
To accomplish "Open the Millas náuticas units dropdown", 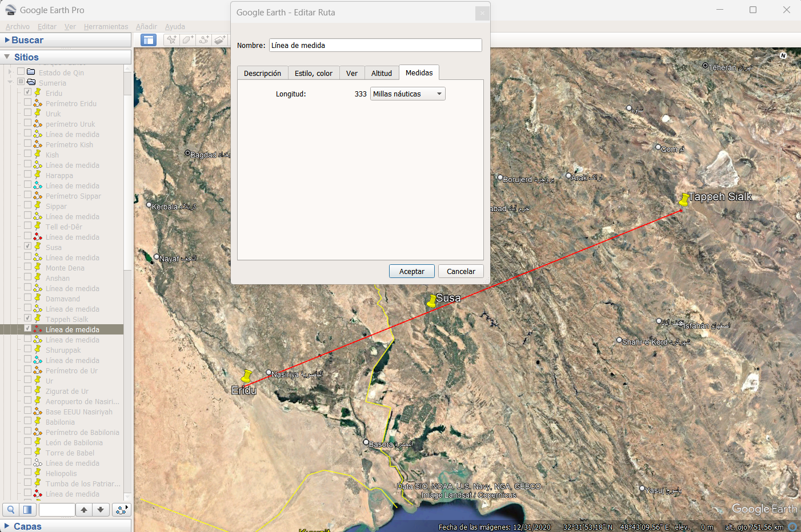I will [x=408, y=94].
